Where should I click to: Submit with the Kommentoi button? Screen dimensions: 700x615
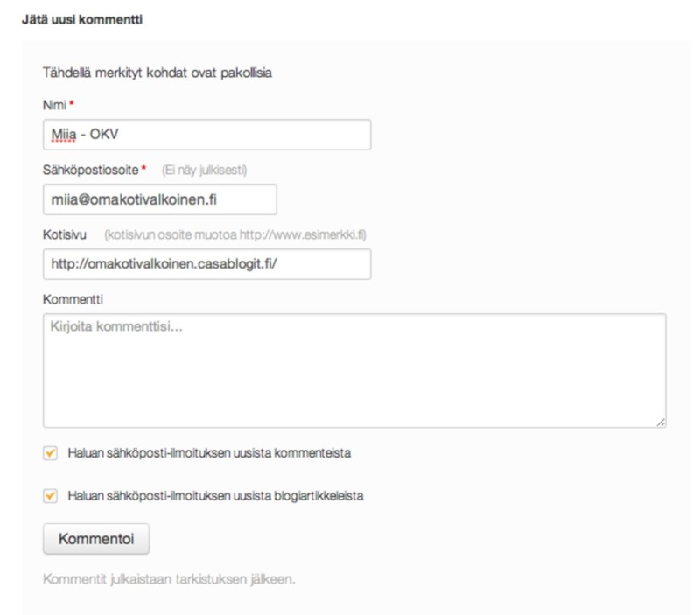pos(96,539)
